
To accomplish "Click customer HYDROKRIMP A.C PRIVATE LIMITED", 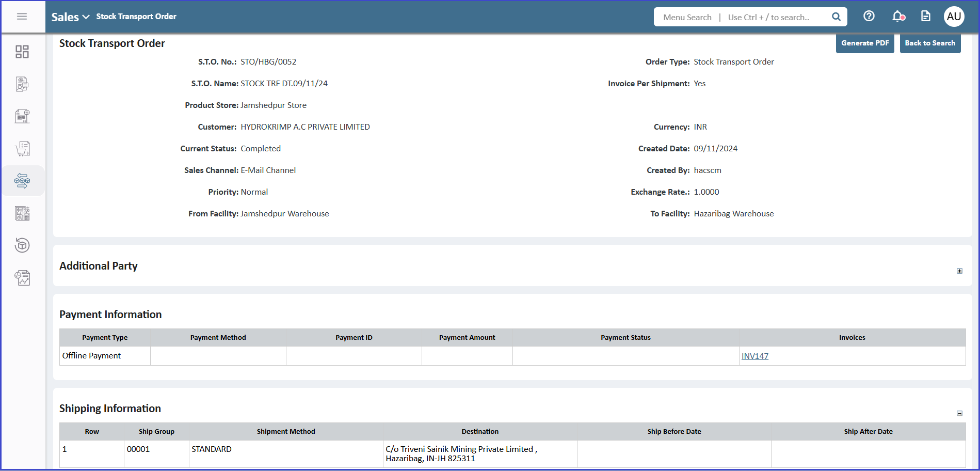I will click(305, 127).
